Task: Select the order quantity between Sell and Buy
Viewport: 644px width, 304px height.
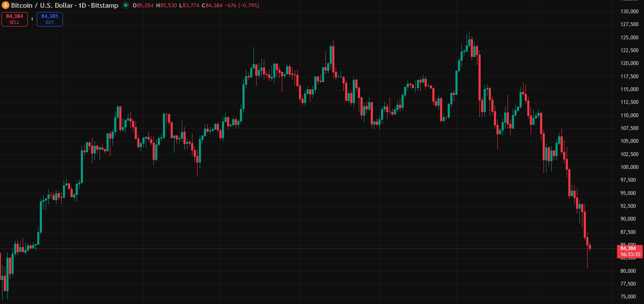Action: pyautogui.click(x=32, y=19)
